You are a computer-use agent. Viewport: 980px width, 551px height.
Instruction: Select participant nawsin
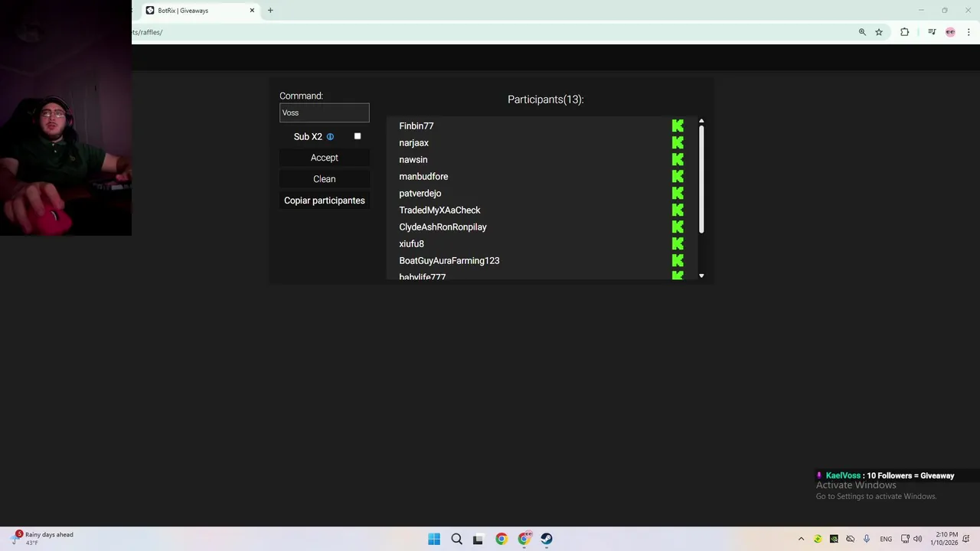click(413, 159)
